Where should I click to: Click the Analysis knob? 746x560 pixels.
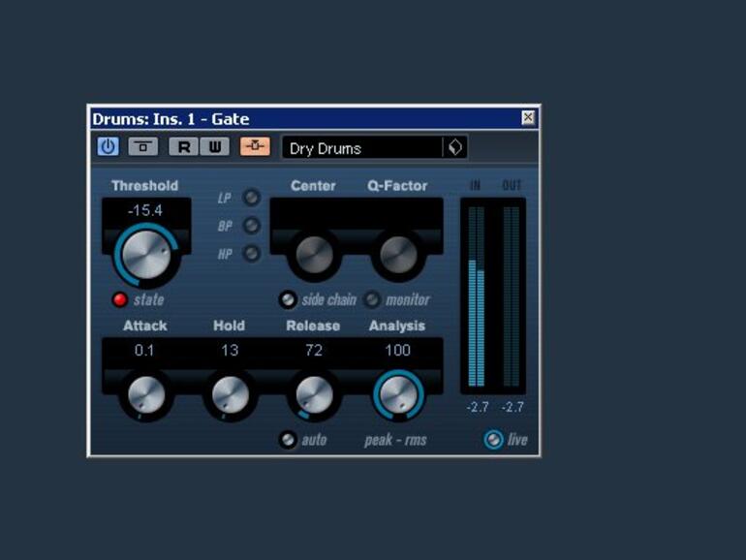[x=398, y=395]
